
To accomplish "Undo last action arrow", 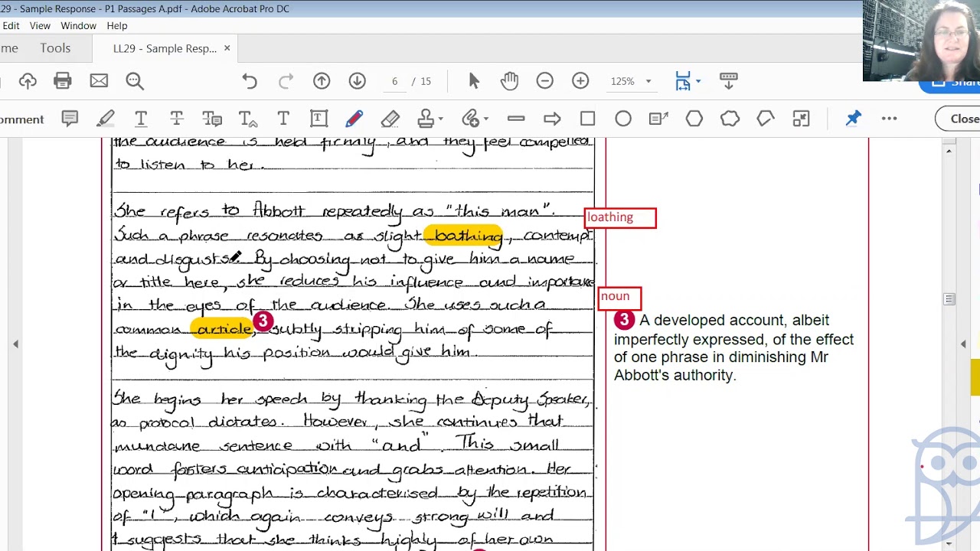I will click(250, 81).
